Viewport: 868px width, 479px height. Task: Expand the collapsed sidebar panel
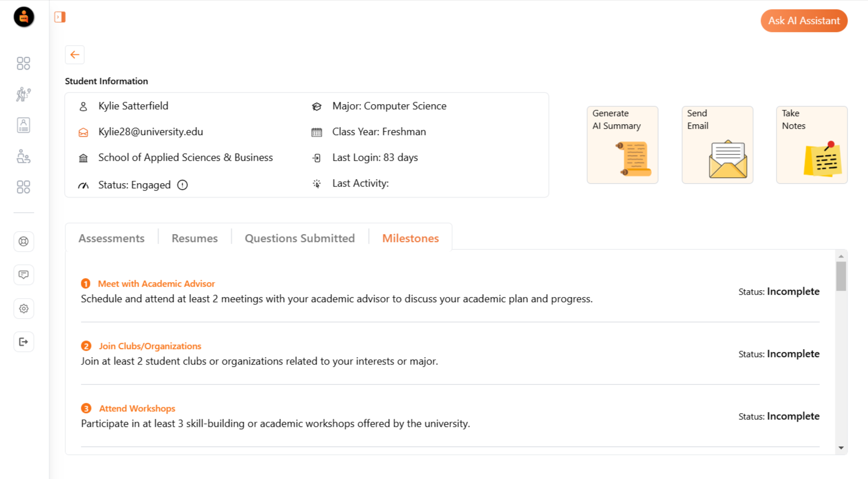click(x=59, y=17)
